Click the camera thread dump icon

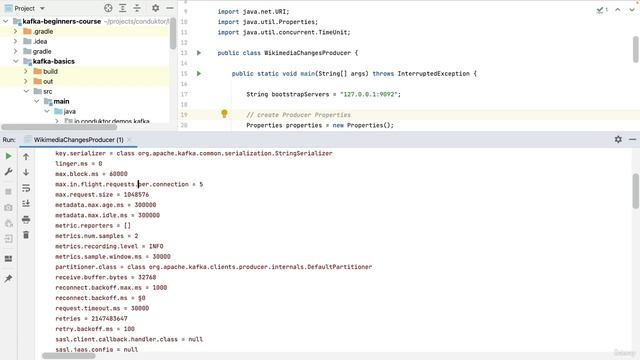[x=8, y=207]
